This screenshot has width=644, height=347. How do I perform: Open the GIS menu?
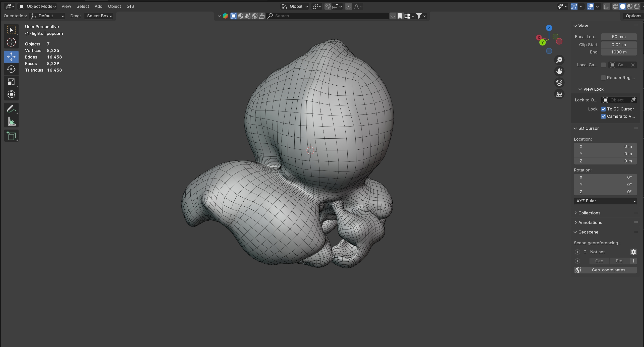click(x=130, y=6)
